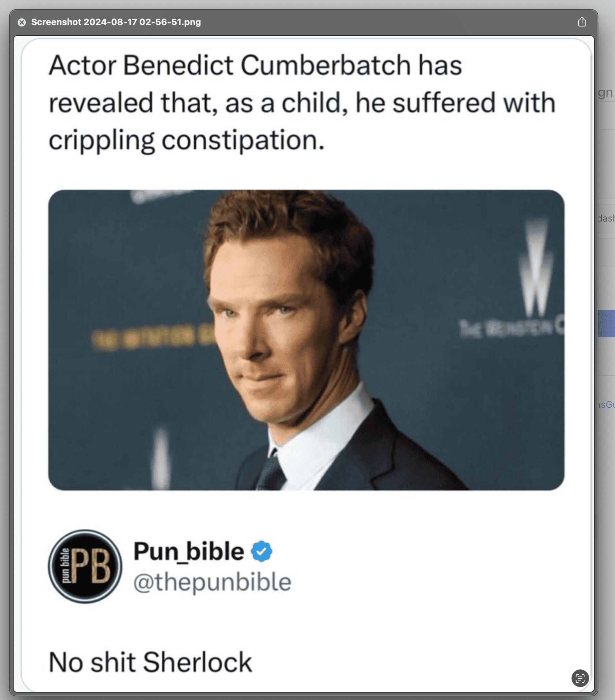Click the screenshot filename in the title bar
615x700 pixels.
[116, 22]
